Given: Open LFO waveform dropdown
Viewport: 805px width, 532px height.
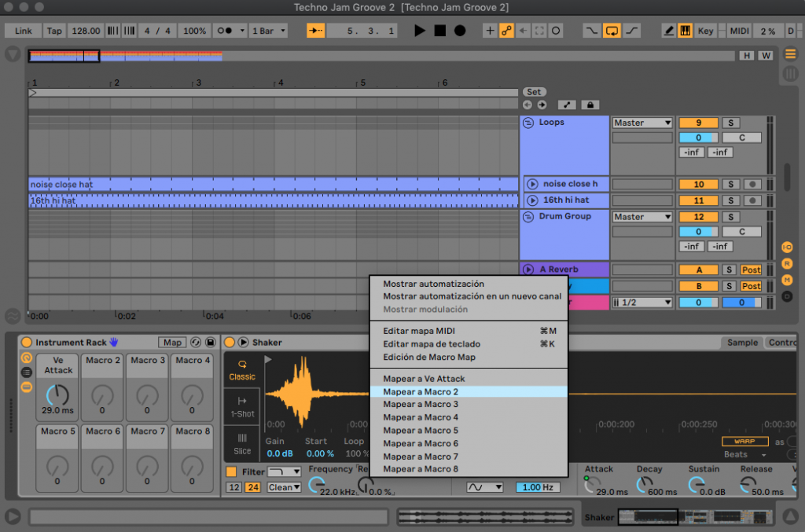Looking at the screenshot, I should 485,487.
